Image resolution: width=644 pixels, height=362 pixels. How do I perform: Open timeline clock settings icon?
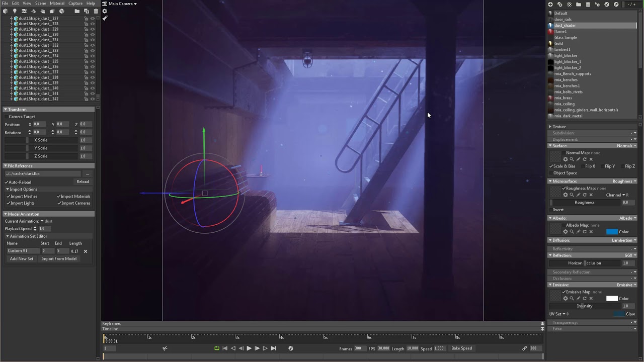290,348
